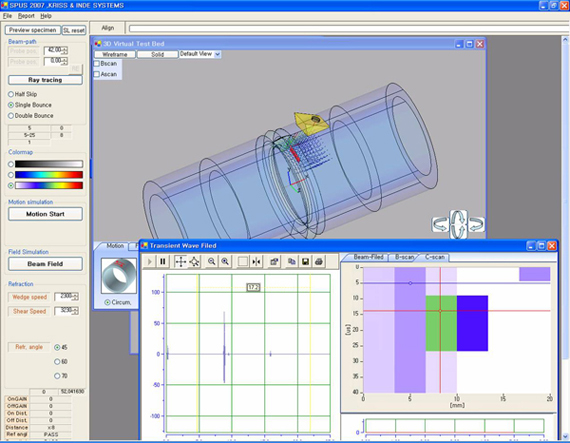570x443 pixels.
Task: Open the Report menu
Action: [26, 16]
